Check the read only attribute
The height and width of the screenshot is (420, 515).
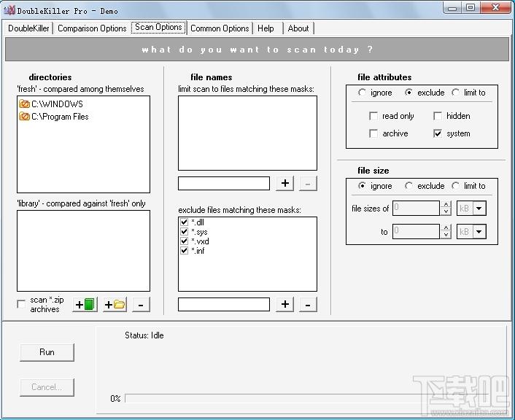373,116
